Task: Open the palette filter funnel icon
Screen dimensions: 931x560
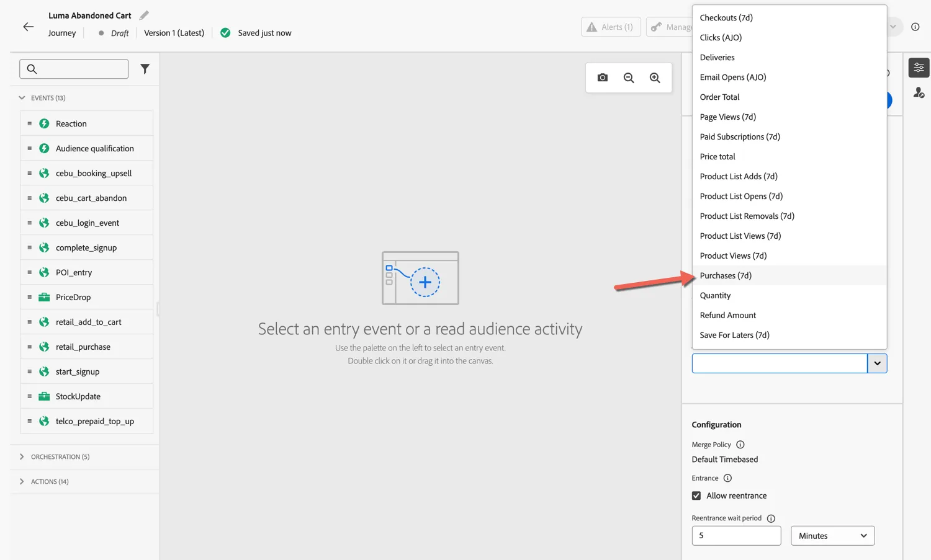Action: pos(145,69)
